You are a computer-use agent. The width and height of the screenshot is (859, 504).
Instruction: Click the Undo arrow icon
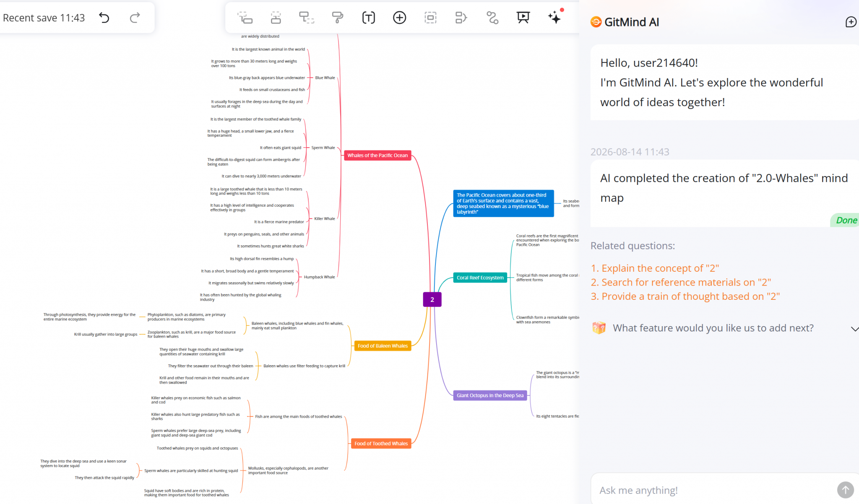coord(104,18)
